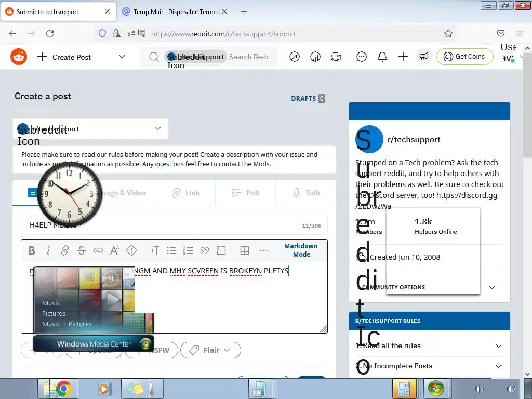Apply Strikethrough formatting in editor
The height and width of the screenshot is (399, 532).
(82, 250)
